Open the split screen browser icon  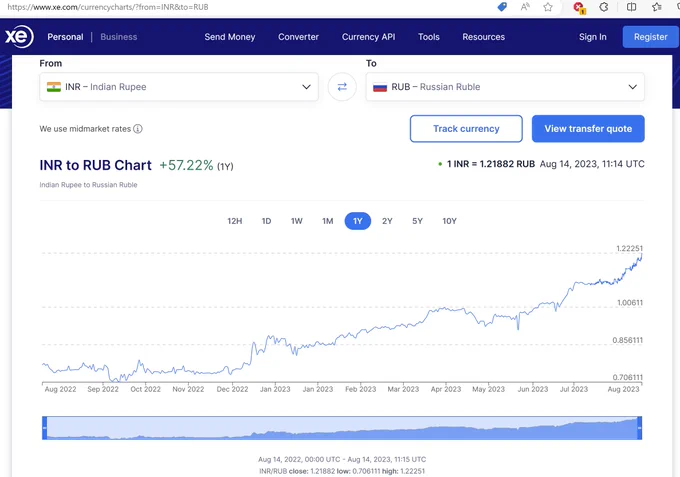[631, 7]
